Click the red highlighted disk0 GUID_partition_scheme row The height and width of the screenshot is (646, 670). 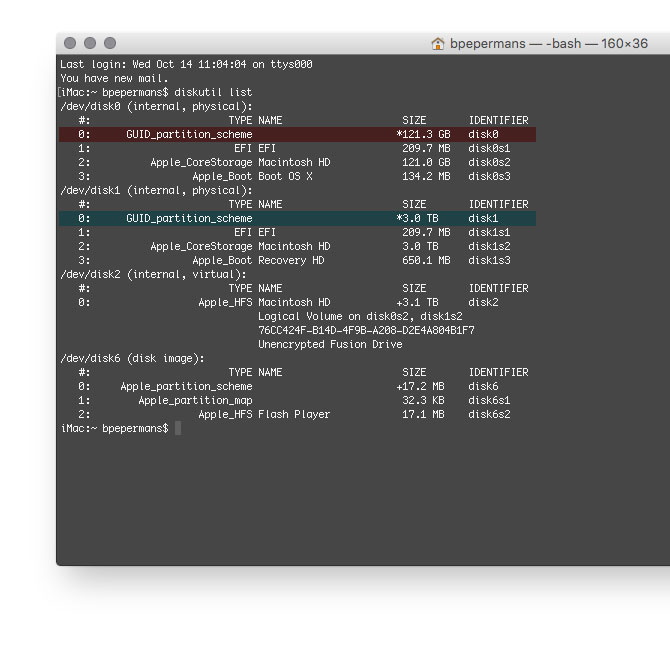(297, 134)
